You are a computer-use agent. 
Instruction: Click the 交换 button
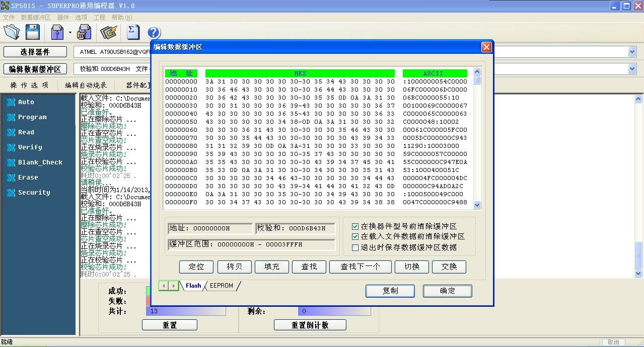449,267
